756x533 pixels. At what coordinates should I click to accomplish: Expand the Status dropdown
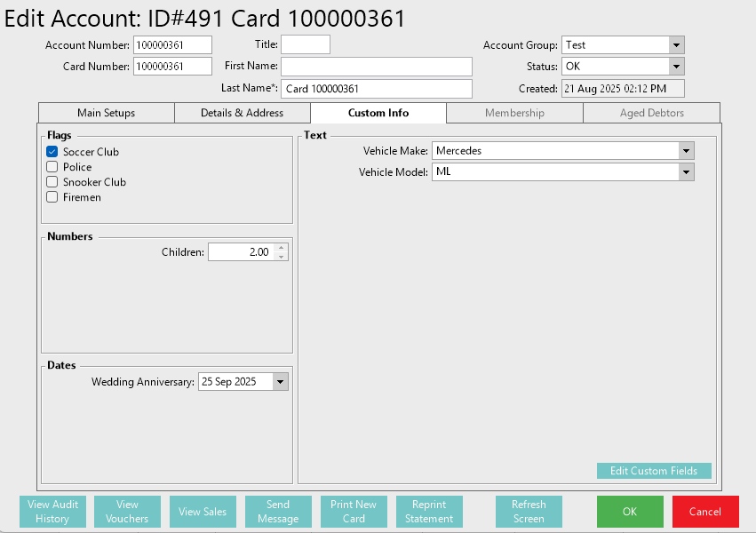676,67
